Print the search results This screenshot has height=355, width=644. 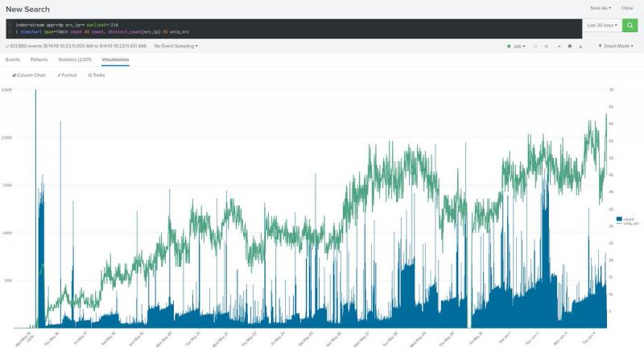570,46
